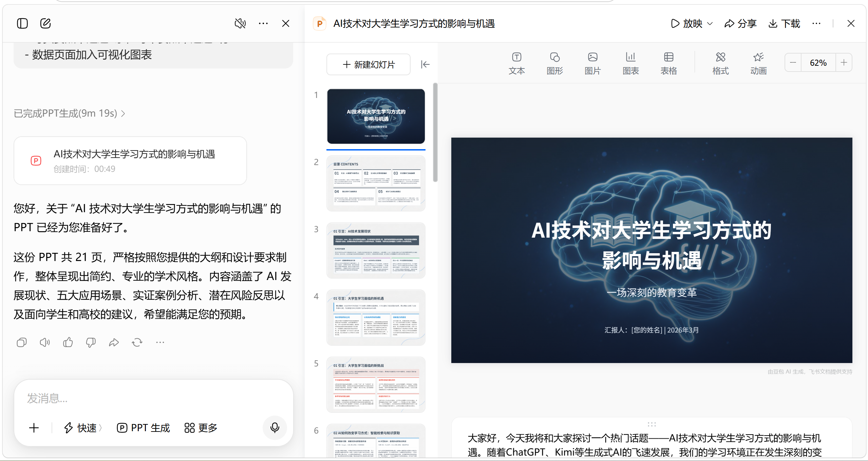The height and width of the screenshot is (461, 868).
Task: Insert a table with 表格 tool
Action: tap(669, 63)
